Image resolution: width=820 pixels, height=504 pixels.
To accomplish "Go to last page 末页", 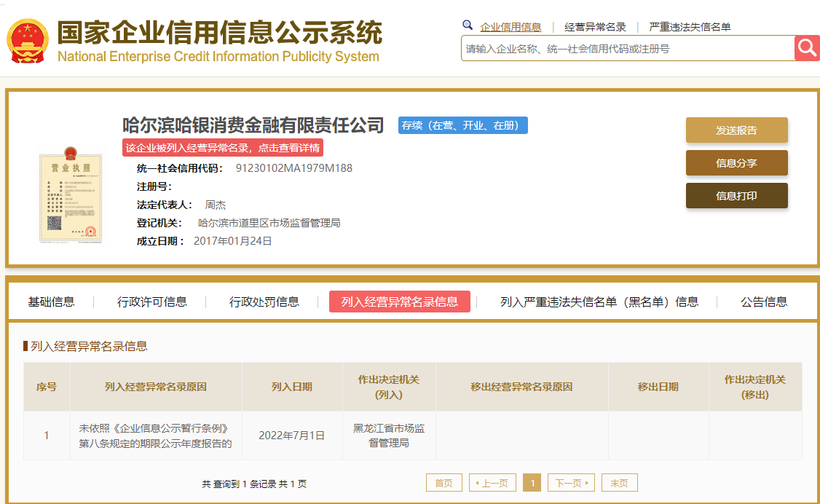I will pos(619,483).
